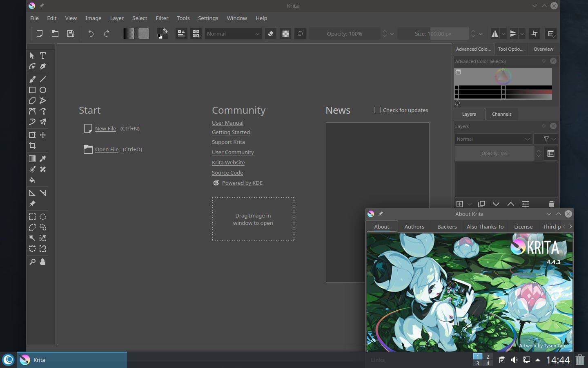Pick the Color Sampler eyedropper tool
This screenshot has height=368, width=588.
43,159
